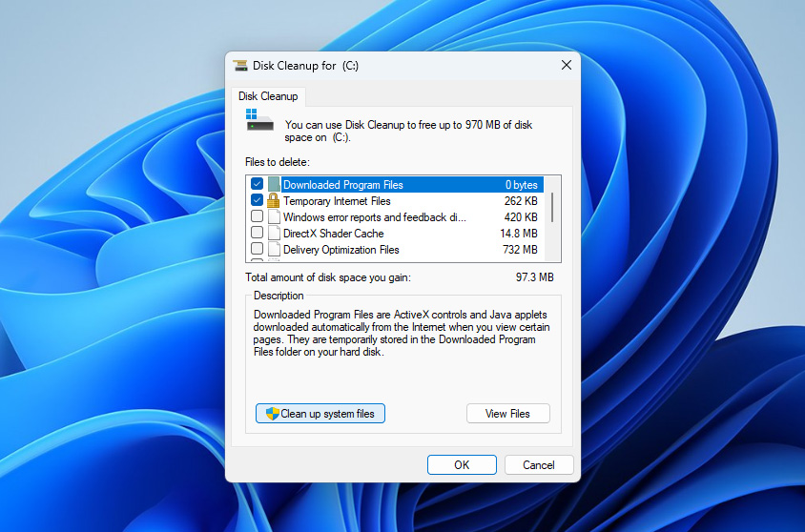Check Windows error reports and feedback checkbox
The height and width of the screenshot is (532, 805).
click(258, 216)
